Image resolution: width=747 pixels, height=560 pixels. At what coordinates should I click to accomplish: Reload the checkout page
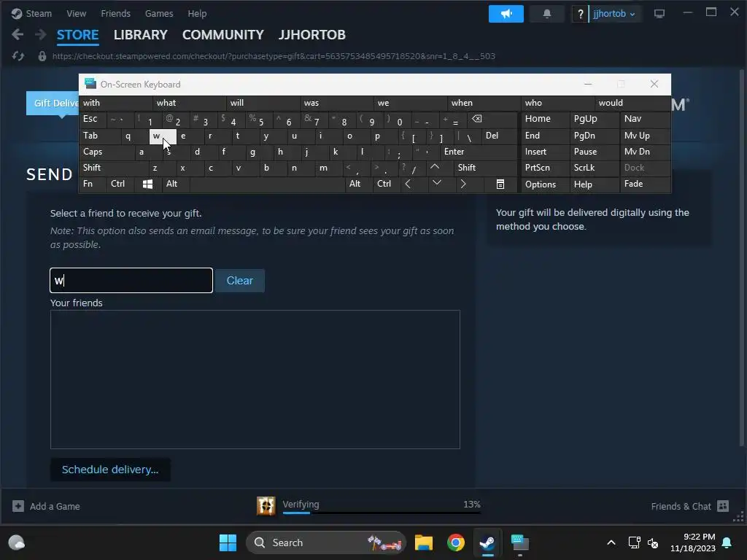pos(18,56)
